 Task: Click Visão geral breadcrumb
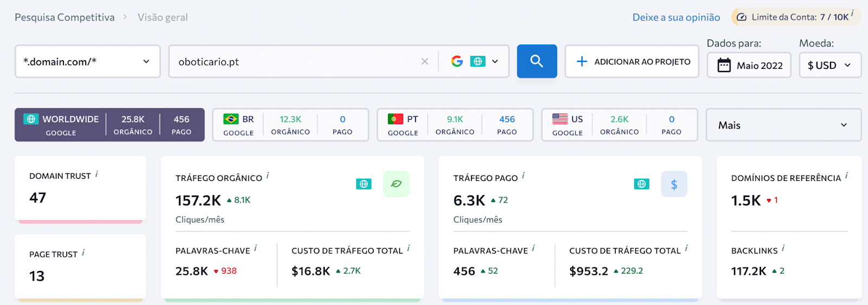[x=163, y=17]
